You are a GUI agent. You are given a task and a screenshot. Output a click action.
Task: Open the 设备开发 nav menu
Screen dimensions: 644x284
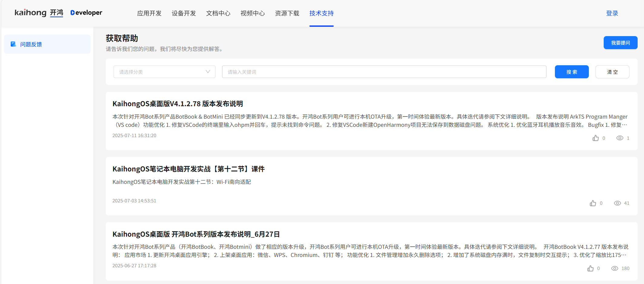click(x=184, y=13)
